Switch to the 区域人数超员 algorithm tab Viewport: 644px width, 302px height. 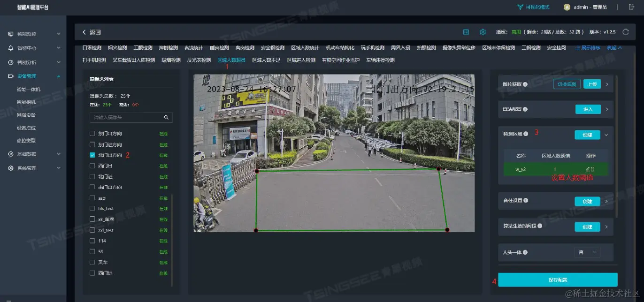pyautogui.click(x=231, y=60)
